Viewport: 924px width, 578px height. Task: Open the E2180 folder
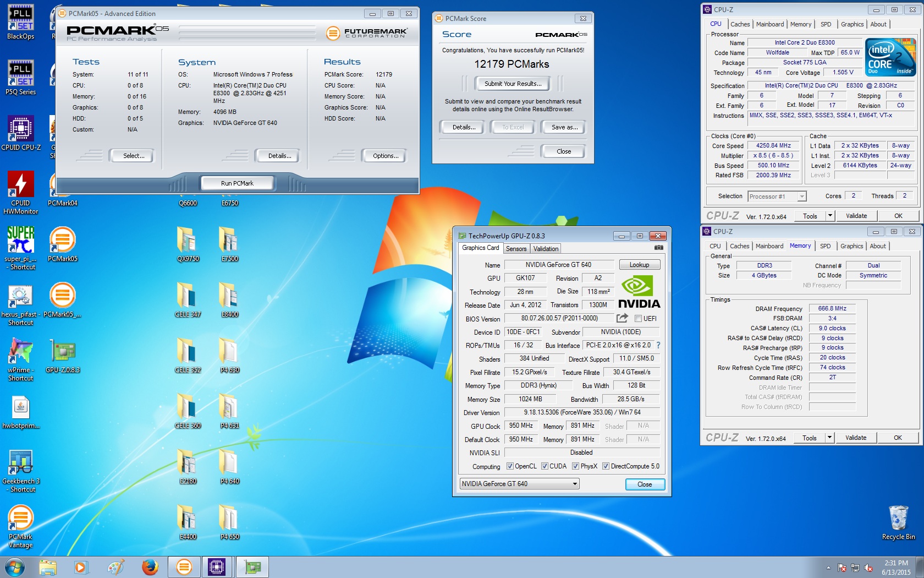coord(188,467)
